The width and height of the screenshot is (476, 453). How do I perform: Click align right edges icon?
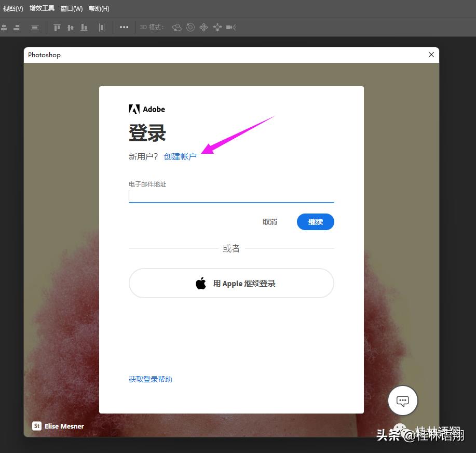(x=17, y=28)
